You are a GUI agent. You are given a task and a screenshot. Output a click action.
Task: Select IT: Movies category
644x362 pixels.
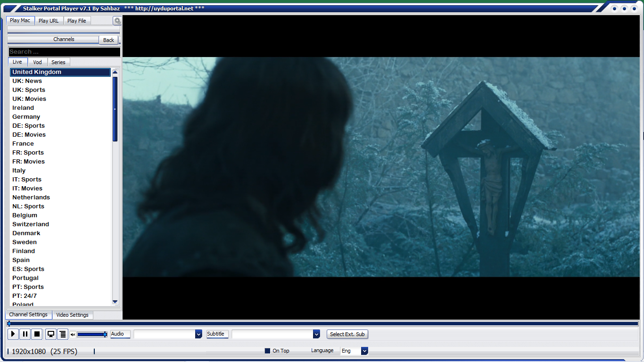(60, 189)
